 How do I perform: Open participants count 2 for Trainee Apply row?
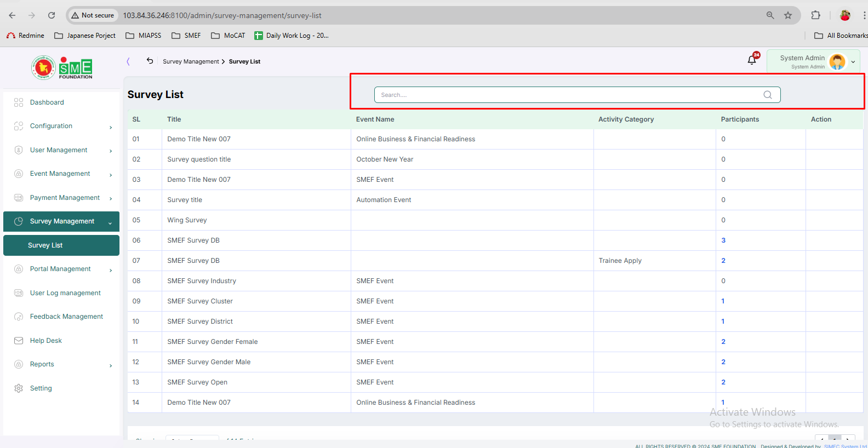coord(723,261)
